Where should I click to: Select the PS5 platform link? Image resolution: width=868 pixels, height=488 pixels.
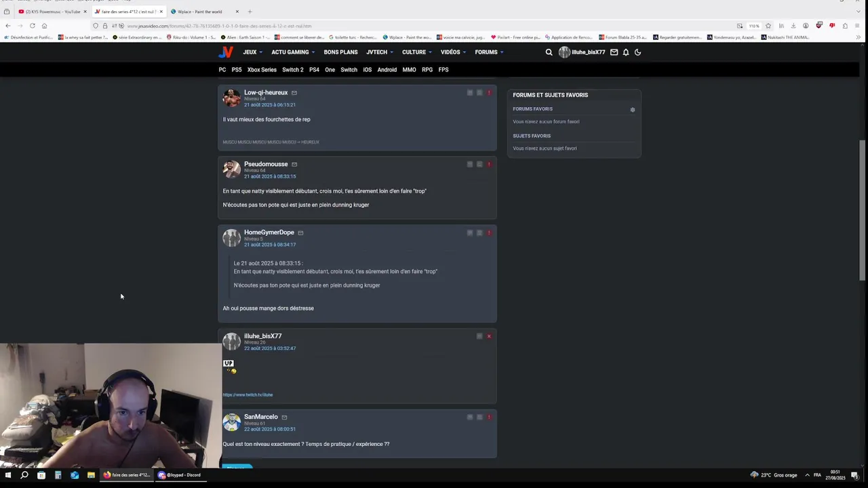pyautogui.click(x=237, y=70)
